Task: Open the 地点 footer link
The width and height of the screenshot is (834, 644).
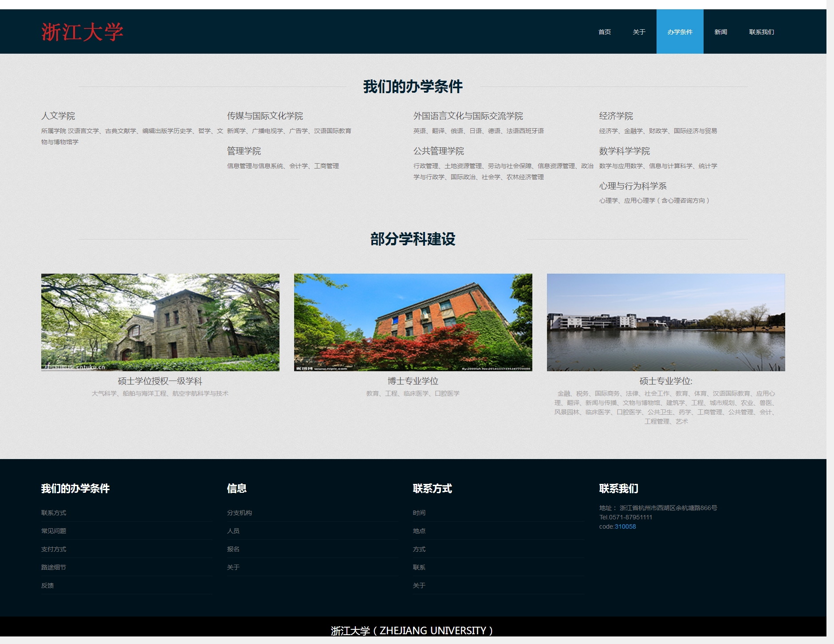Action: click(419, 531)
